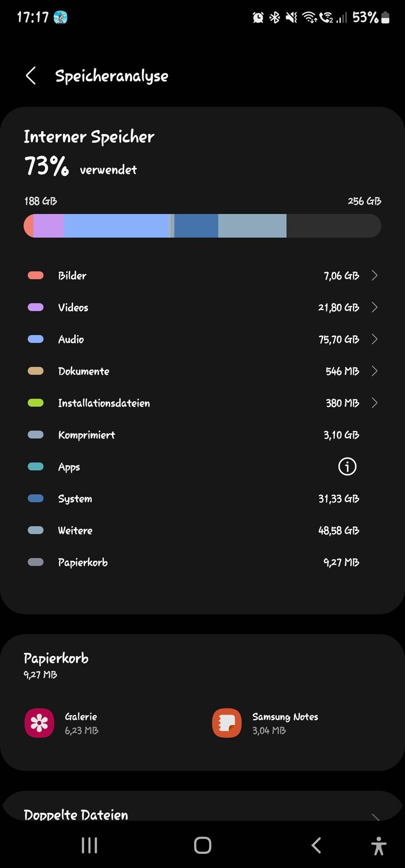Viewport: 405px width, 868px height.
Task: Expand the Videos category chevron
Action: coord(375,307)
